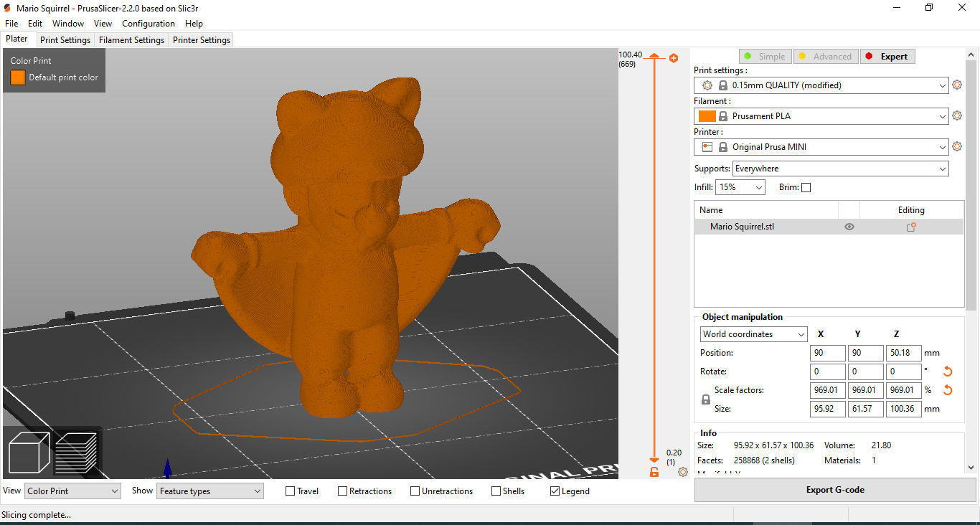Screen dimensions: 980x525
Task: Select Advanced mode
Action: (825, 56)
